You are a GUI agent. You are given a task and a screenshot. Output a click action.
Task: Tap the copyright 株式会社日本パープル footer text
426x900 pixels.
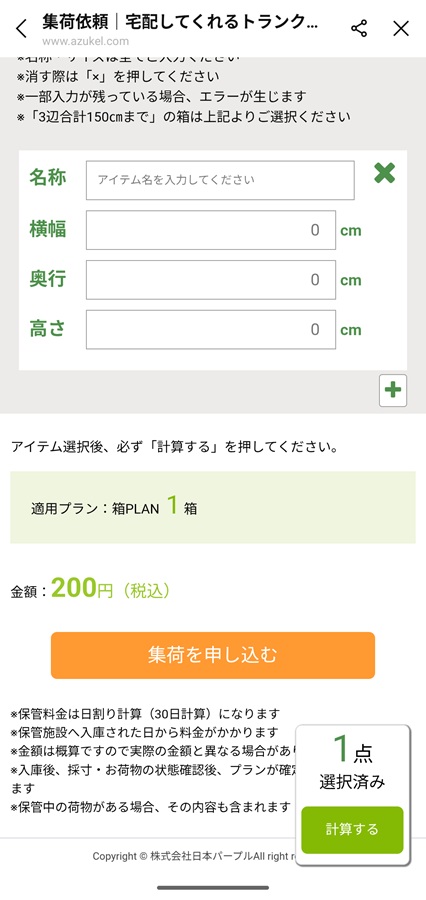click(x=194, y=856)
